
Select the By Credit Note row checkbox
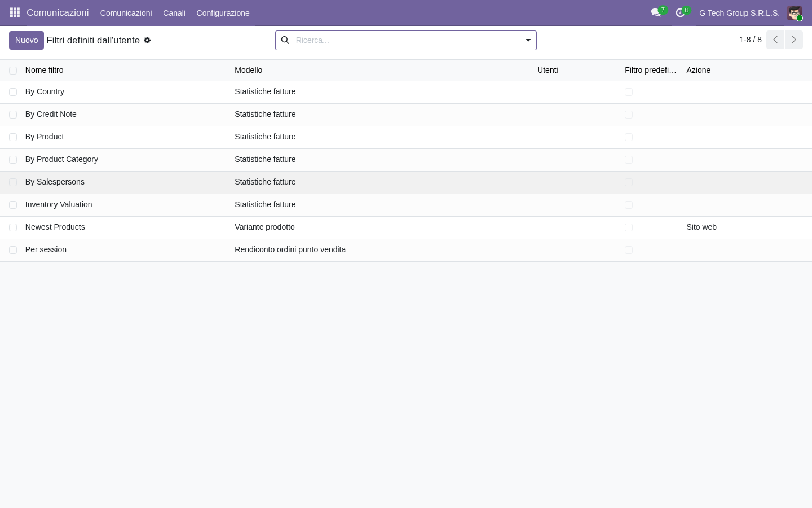tap(13, 115)
